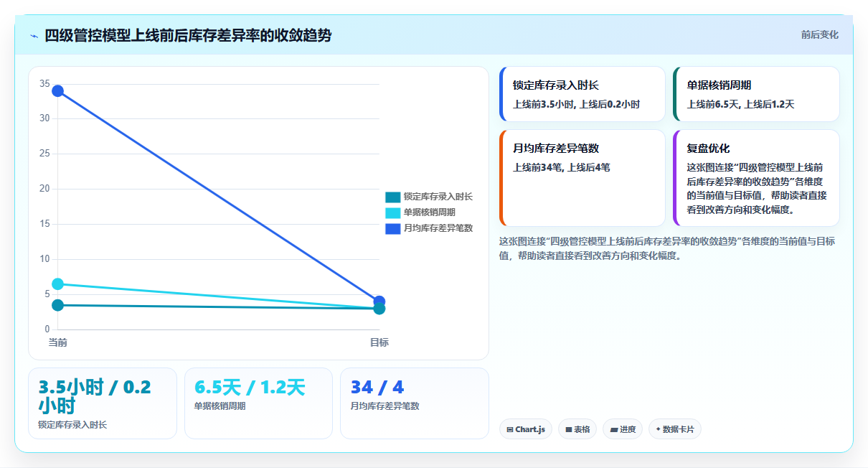868x468 pixels.
Task: Click the 锁定库存录入时长 point at 当前
Action: point(57,305)
